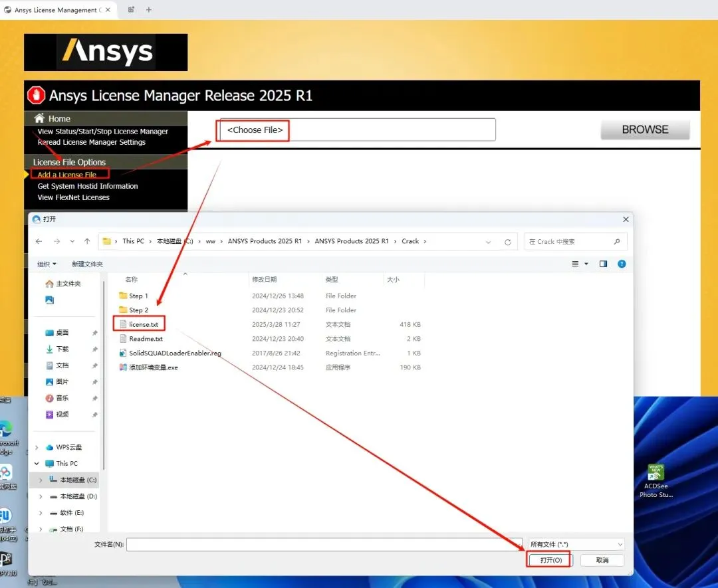Image resolution: width=718 pixels, height=588 pixels.
Task: Open View FlexNet Licenses
Action: (73, 197)
